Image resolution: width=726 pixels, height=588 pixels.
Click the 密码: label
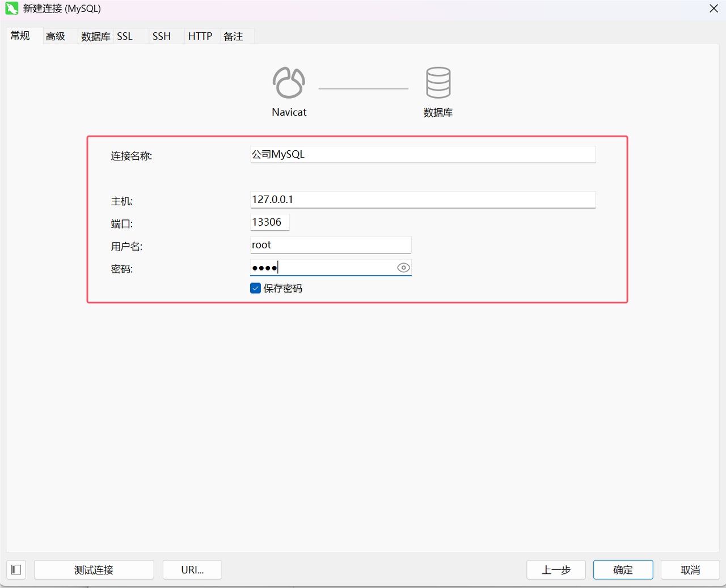(x=122, y=269)
